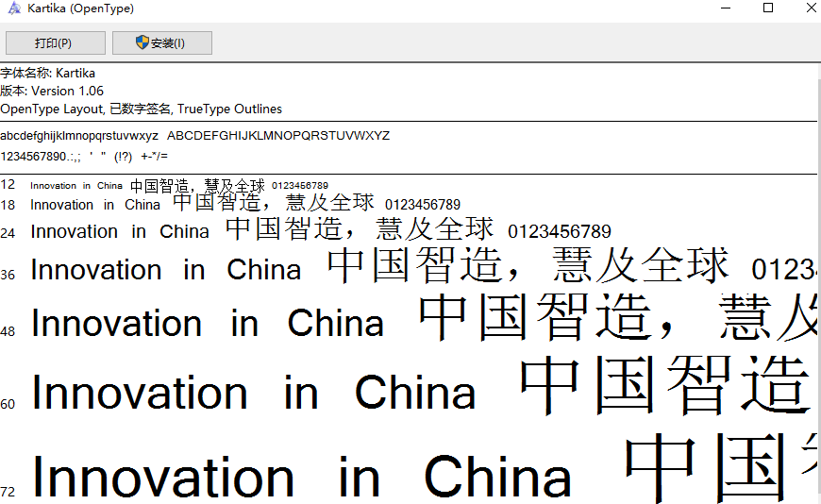Click the window title 'Kartika (OpenType)'

pyautogui.click(x=83, y=8)
